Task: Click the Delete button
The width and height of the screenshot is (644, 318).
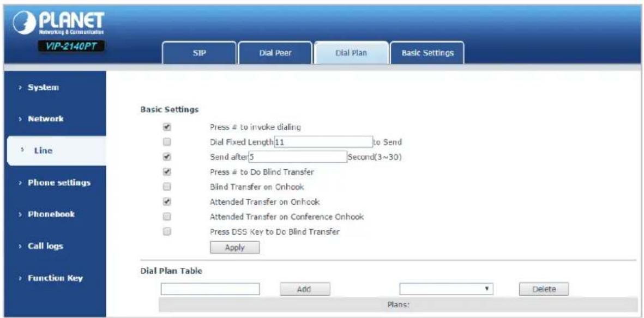Action: click(x=544, y=289)
